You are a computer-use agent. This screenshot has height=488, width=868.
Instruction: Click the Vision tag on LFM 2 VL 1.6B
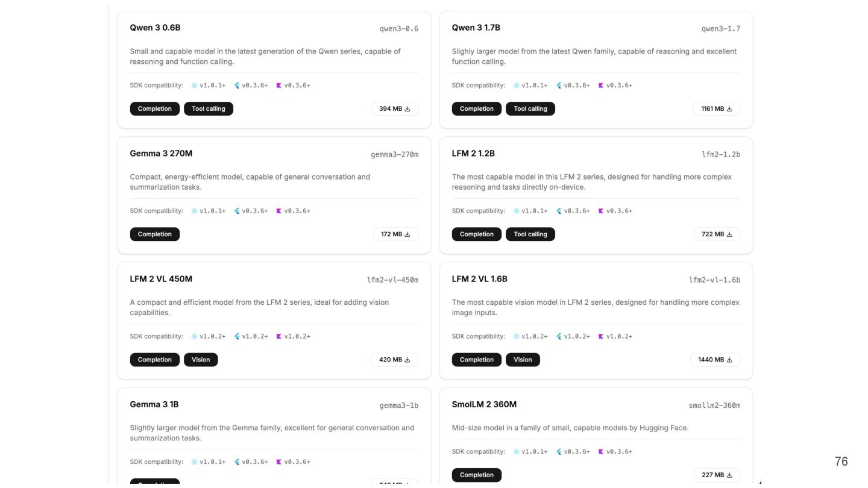(523, 360)
